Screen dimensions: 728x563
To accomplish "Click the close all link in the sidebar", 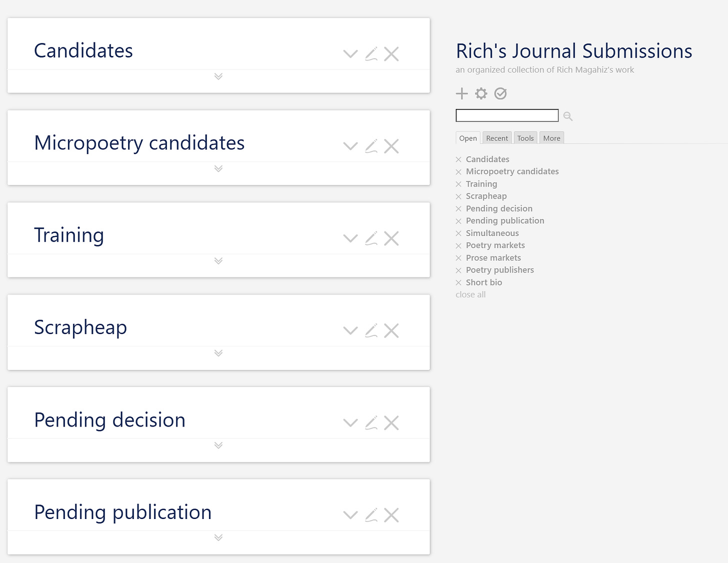I will [x=470, y=294].
